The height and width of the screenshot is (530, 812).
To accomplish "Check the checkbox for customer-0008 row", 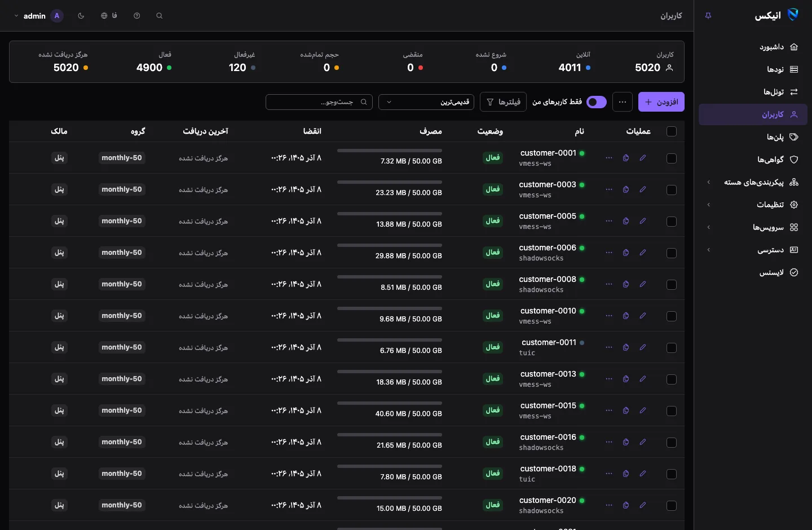I will tap(672, 285).
